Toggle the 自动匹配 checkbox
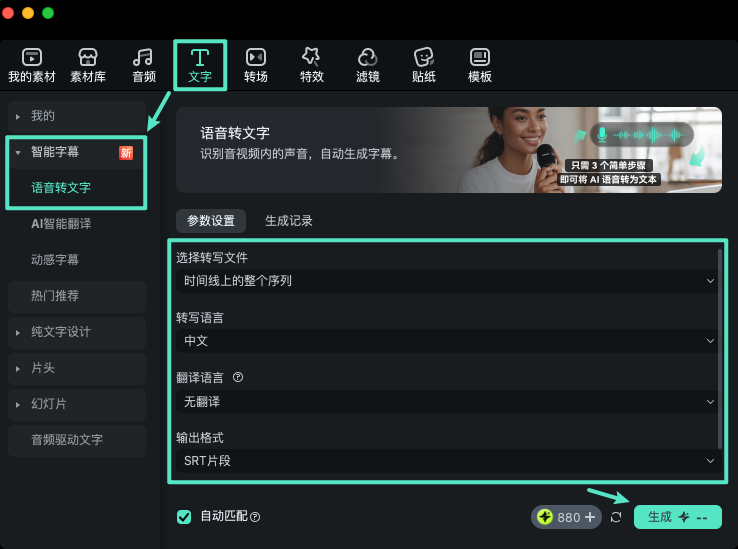The width and height of the screenshot is (738, 549). [184, 517]
